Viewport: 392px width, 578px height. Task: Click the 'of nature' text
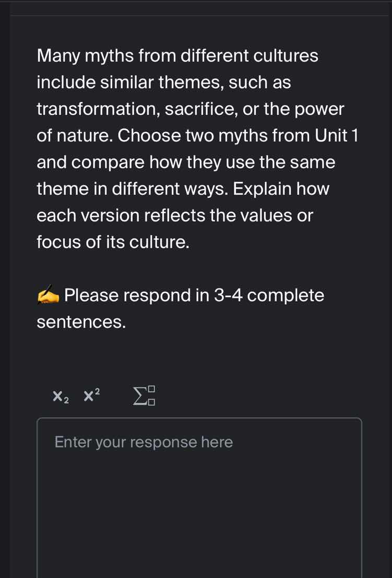[74, 135]
